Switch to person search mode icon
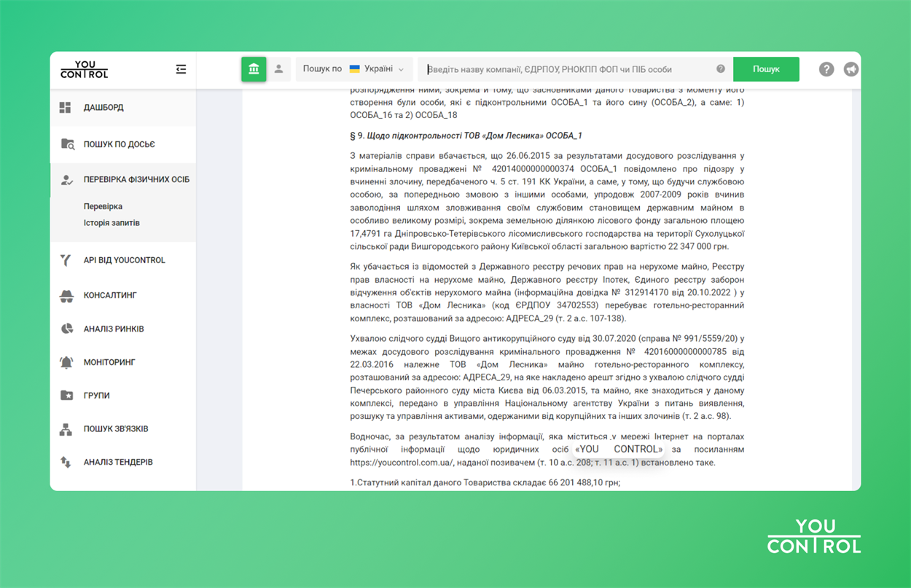Screen dimensions: 911x588 point(278,69)
